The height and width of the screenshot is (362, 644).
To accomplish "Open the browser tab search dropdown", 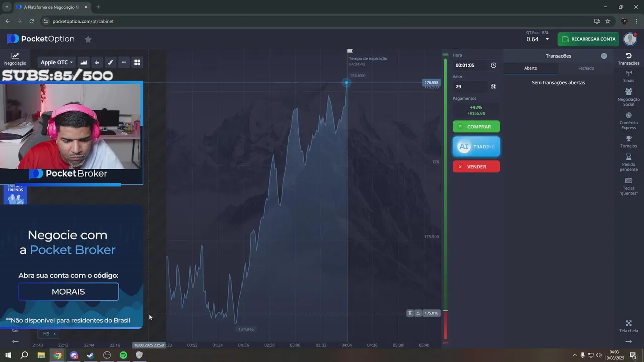I will pos(7,7).
